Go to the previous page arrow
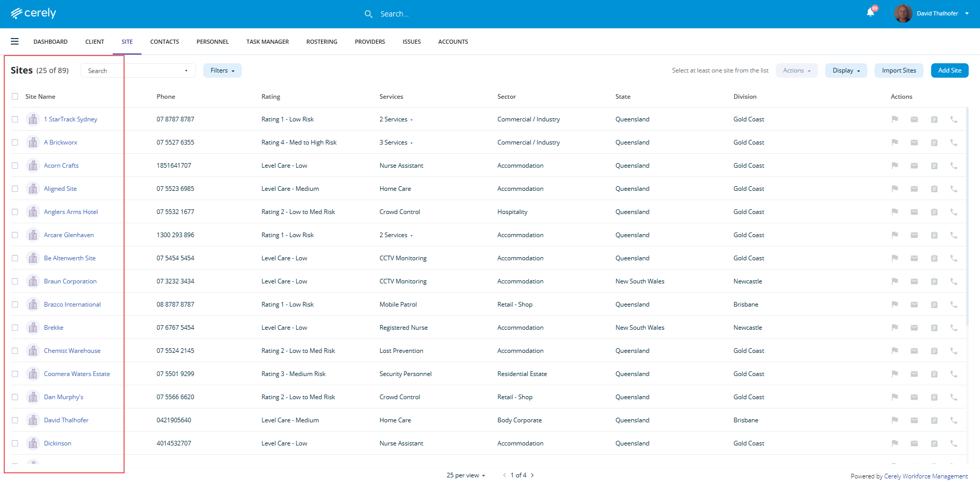The height and width of the screenshot is (482, 980). [x=505, y=475]
